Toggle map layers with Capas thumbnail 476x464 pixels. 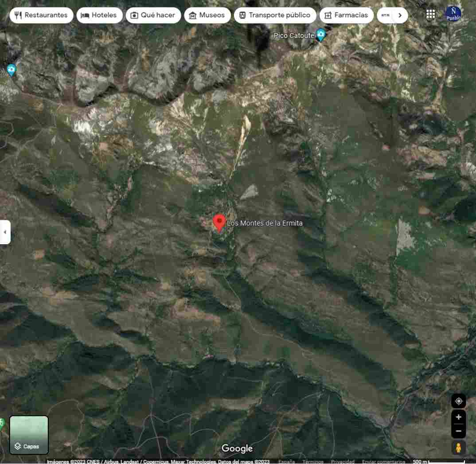pyautogui.click(x=29, y=434)
